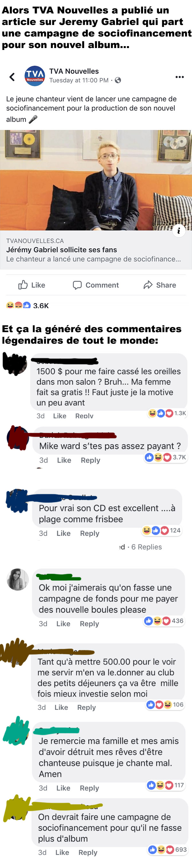Tap the info icon on article image

[179, 231]
